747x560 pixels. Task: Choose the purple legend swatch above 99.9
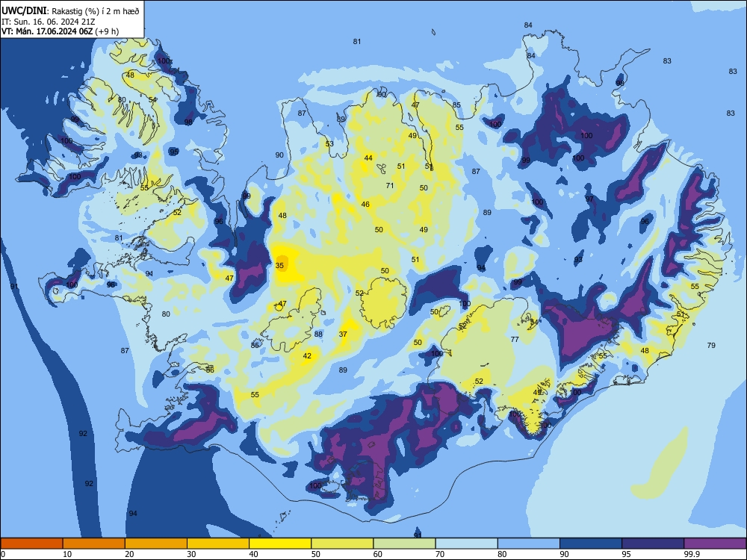pos(715,544)
